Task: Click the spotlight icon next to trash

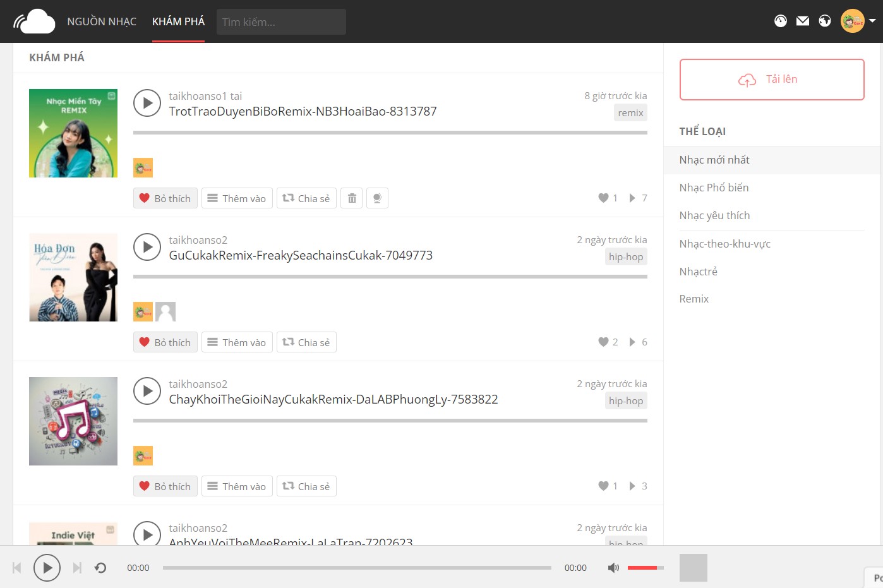Action: 377,198
